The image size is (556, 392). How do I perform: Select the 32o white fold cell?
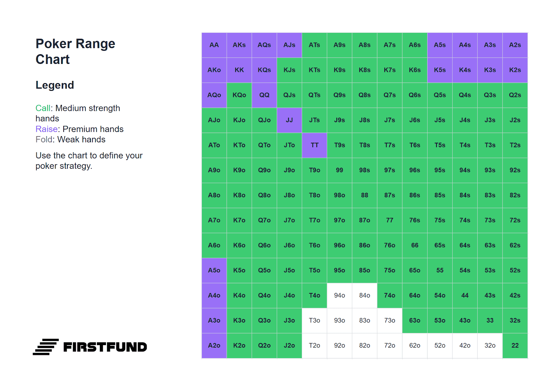[490, 346]
